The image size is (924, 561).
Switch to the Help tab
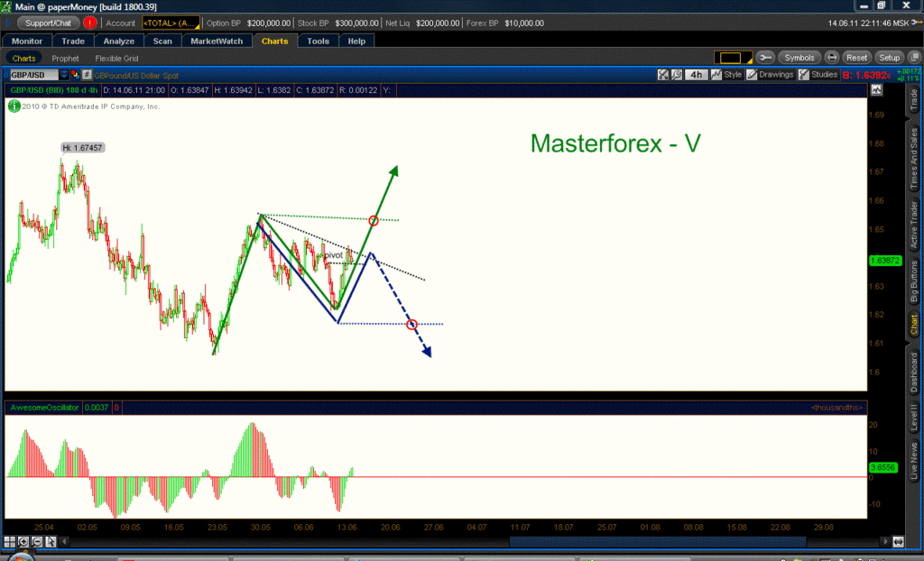[x=356, y=41]
